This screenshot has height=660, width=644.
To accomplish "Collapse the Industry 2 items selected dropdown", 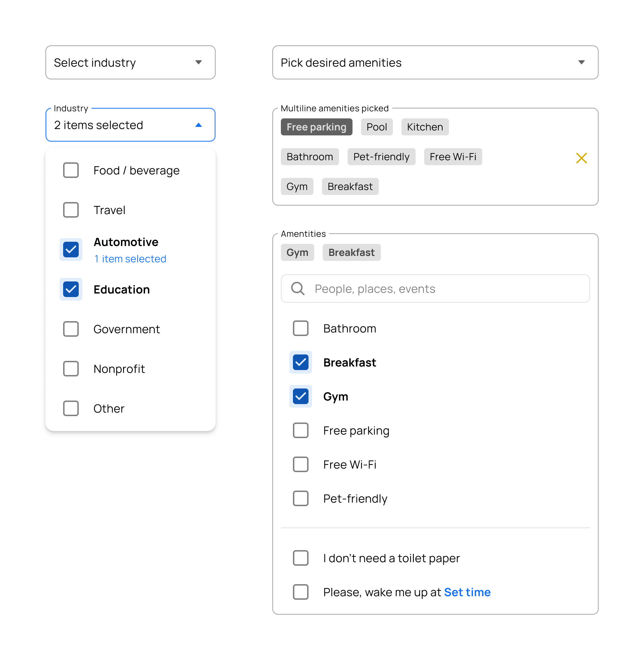I will click(x=198, y=125).
